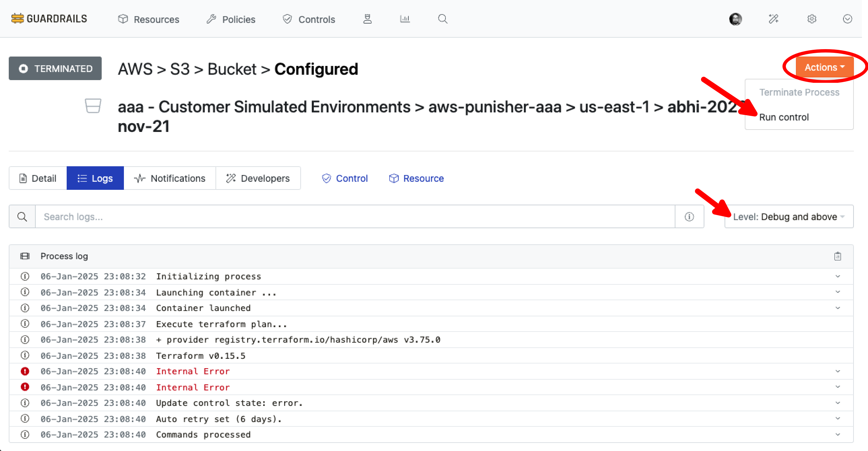Click into the Search logs field
This screenshot has height=451, width=868.
click(354, 216)
